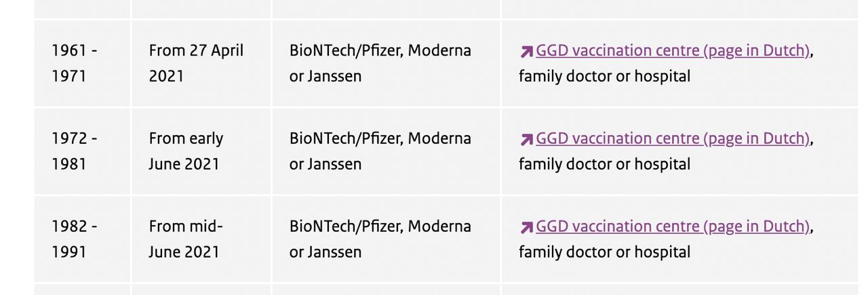The width and height of the screenshot is (868, 295).
Task: Select the 1972 - 1981 birth year cell
Action: pos(82,151)
